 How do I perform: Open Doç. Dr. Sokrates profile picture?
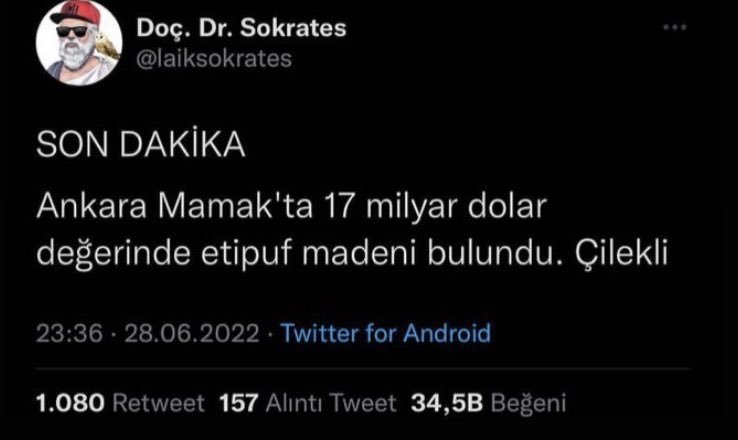tap(79, 42)
